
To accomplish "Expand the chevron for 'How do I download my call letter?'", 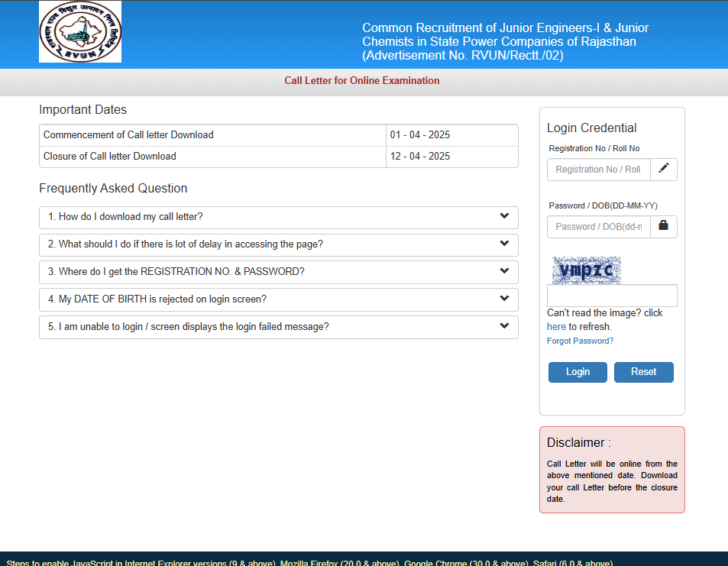I will [504, 216].
